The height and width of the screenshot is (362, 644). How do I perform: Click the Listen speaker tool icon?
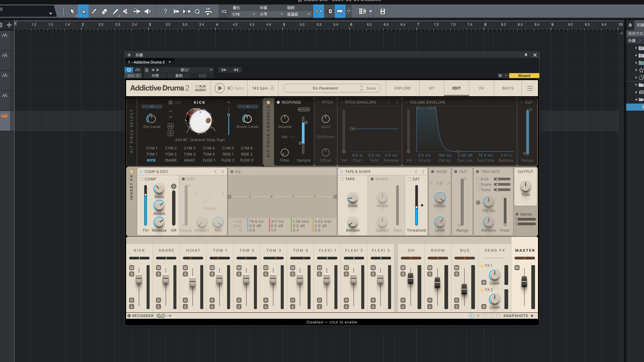[x=148, y=11]
